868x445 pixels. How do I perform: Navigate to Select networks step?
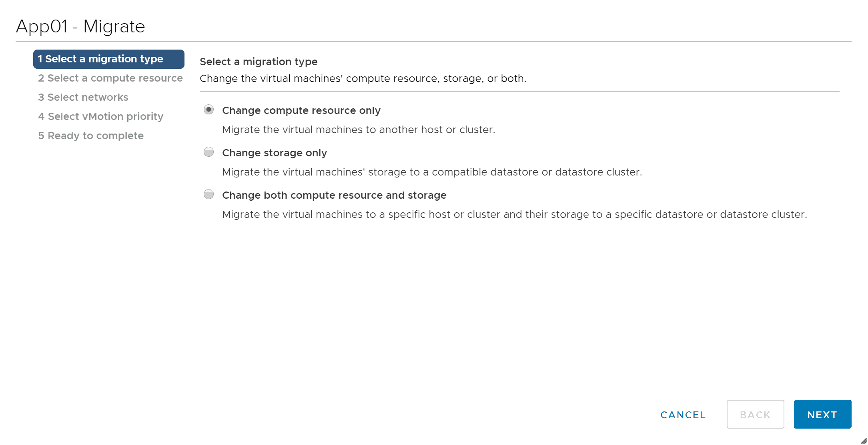[84, 97]
